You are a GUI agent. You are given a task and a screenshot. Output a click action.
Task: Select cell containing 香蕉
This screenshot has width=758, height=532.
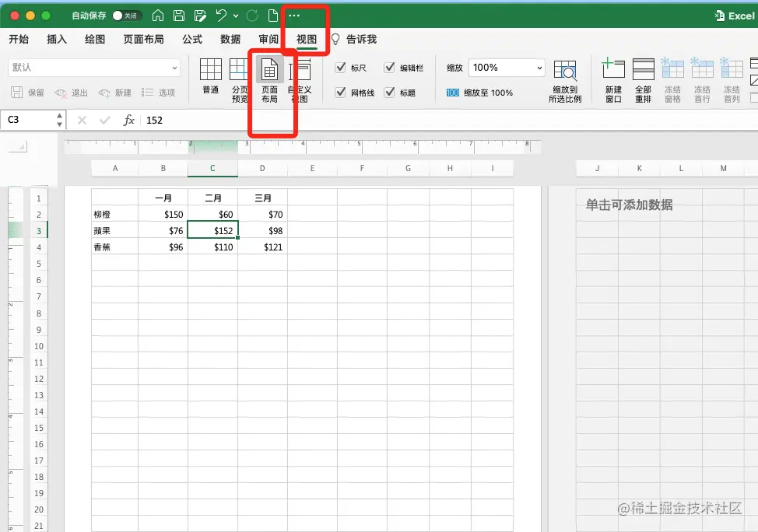(x=115, y=247)
